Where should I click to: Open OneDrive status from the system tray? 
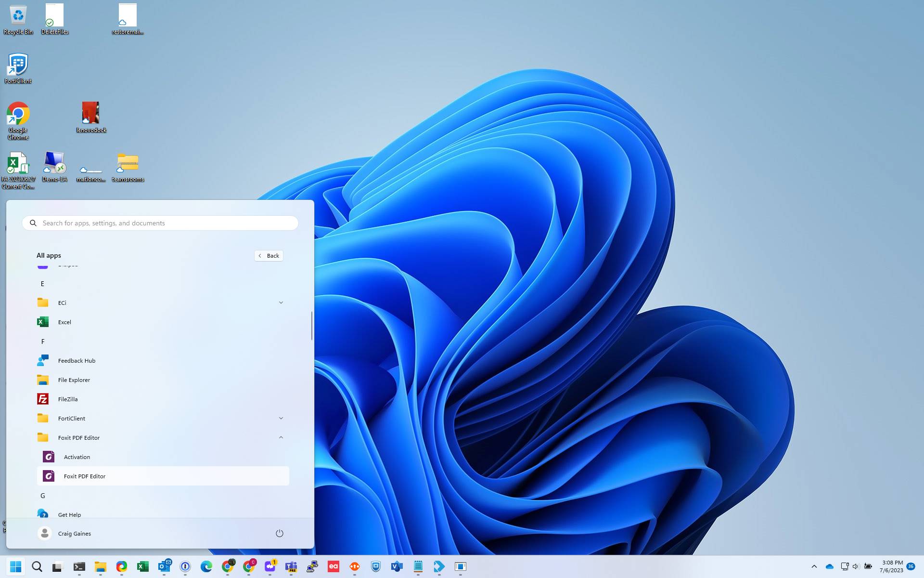pos(829,567)
